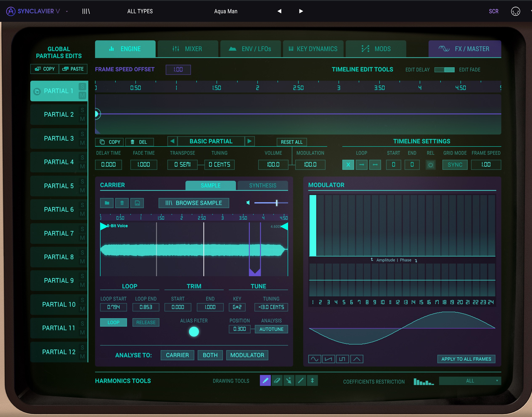Screen dimensions: 532x417
Task: Go to next partial type after Basic Partial
Action: pyautogui.click(x=249, y=141)
